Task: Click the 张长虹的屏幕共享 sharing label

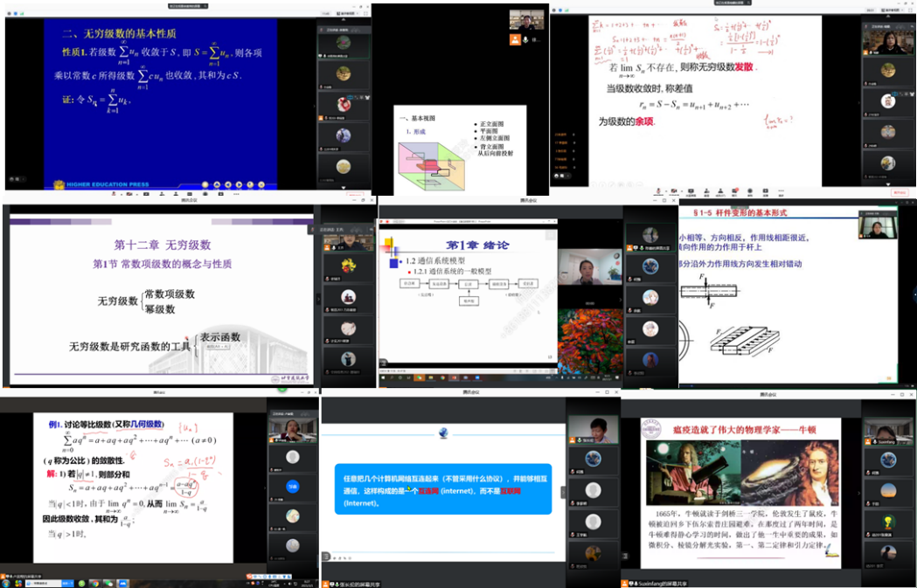Action: coord(359,583)
